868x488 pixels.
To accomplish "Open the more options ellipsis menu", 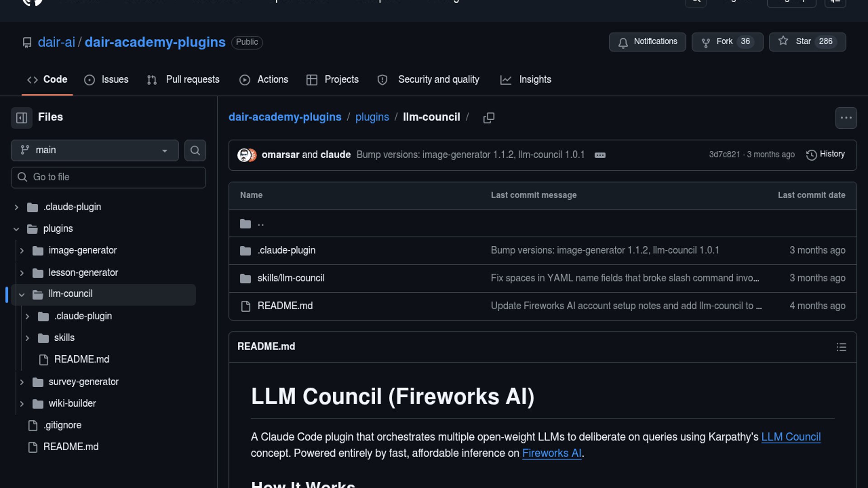I will (846, 118).
